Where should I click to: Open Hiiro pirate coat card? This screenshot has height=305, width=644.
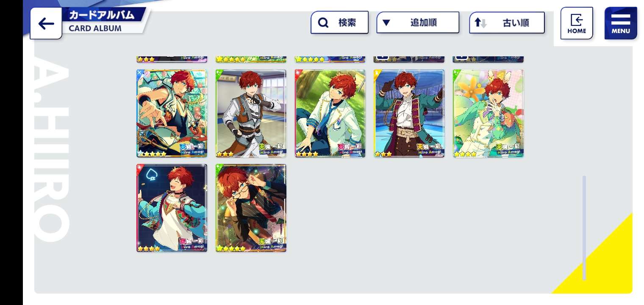pyautogui.click(x=409, y=114)
